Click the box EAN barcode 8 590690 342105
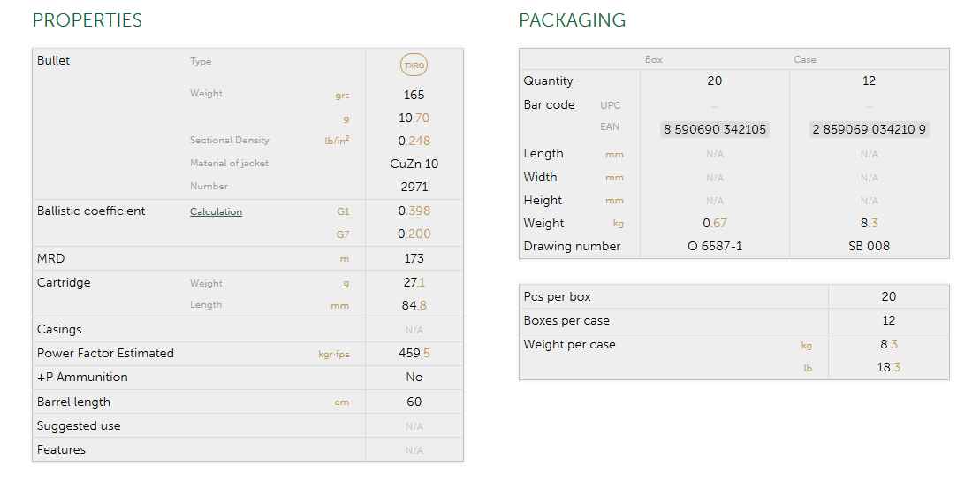Viewport: 980px width, 490px height. 715,129
